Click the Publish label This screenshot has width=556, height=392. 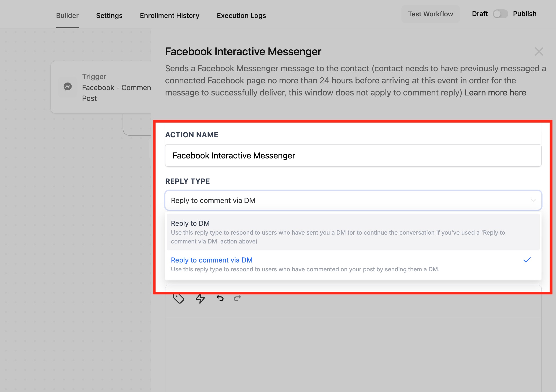click(524, 14)
